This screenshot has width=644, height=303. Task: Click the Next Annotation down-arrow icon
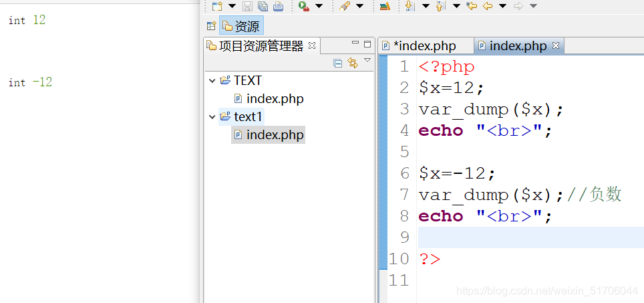pos(410,6)
